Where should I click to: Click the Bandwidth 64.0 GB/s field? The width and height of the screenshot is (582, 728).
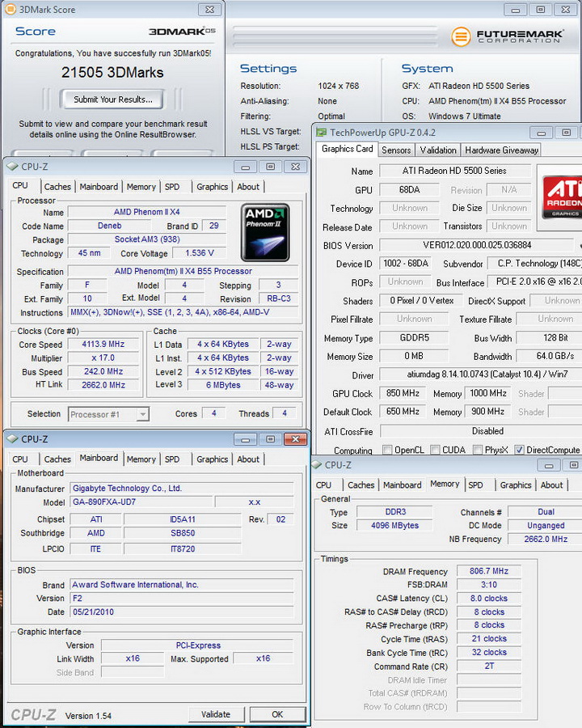coord(550,356)
